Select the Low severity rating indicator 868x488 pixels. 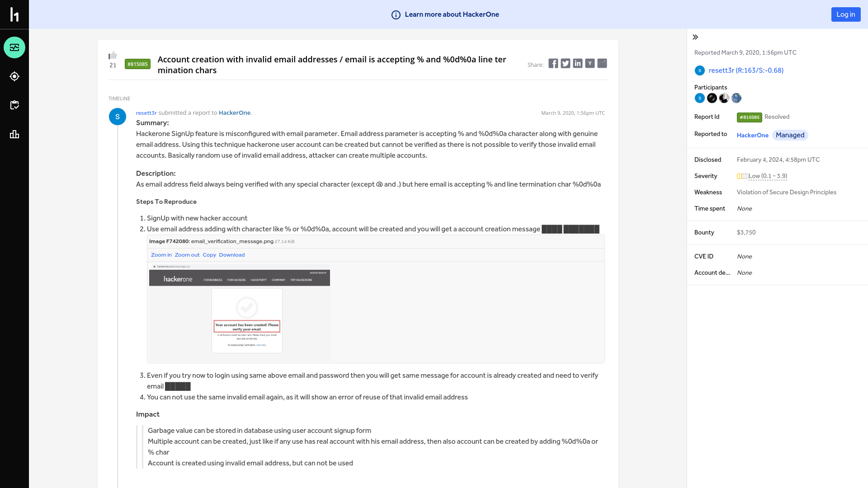762,176
